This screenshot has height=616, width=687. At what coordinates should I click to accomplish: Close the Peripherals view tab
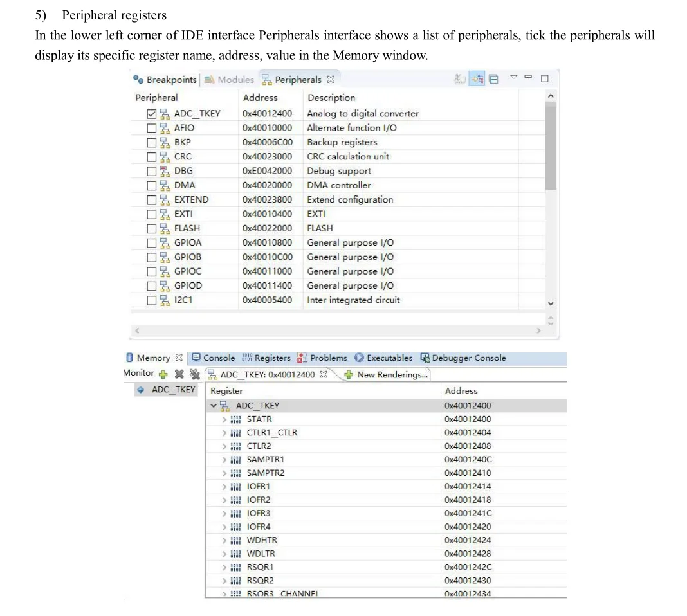click(331, 79)
